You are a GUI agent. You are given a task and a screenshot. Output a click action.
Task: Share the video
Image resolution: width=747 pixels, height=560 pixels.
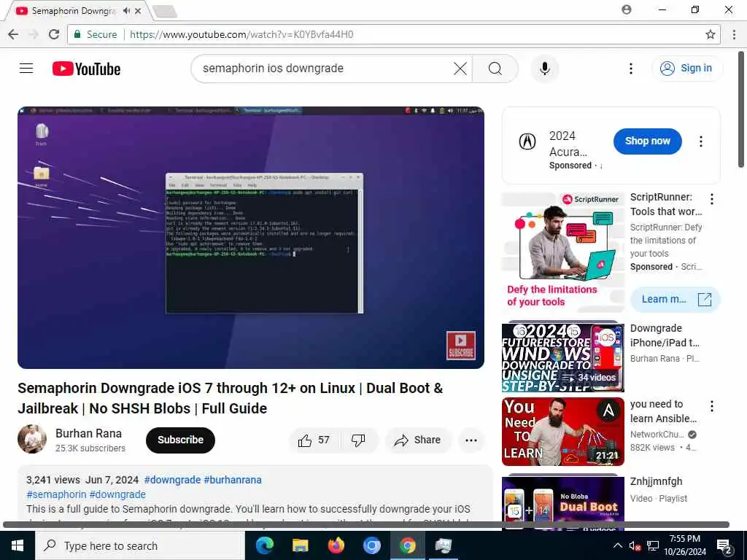(x=418, y=440)
